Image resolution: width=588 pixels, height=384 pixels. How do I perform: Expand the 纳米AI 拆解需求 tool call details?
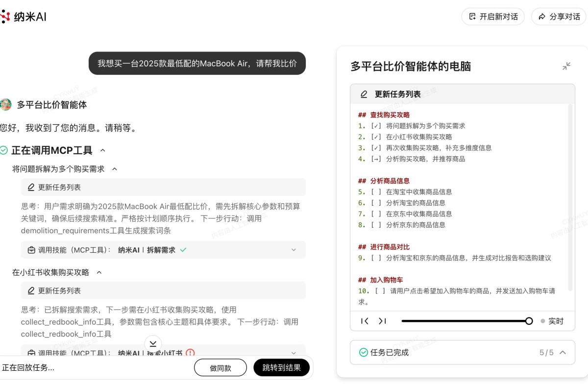[x=294, y=250]
